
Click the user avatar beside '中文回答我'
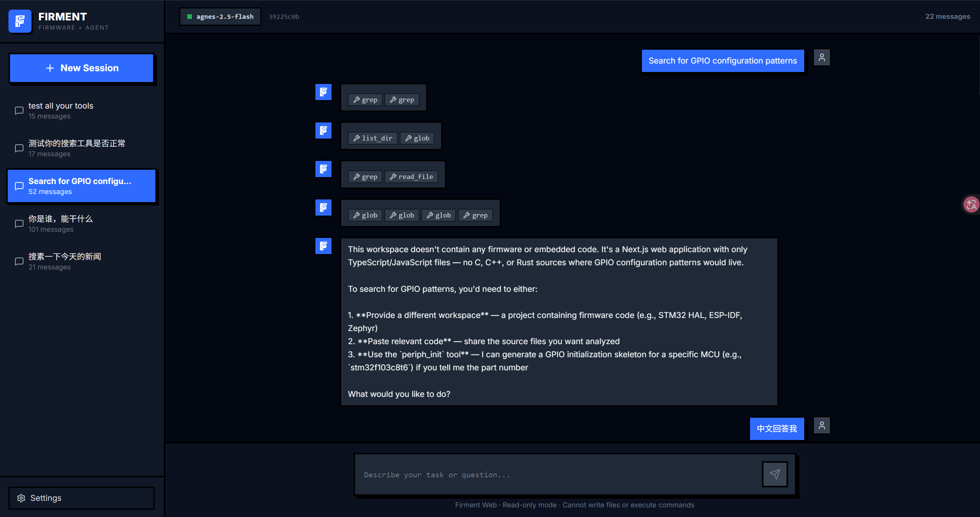pyautogui.click(x=822, y=426)
